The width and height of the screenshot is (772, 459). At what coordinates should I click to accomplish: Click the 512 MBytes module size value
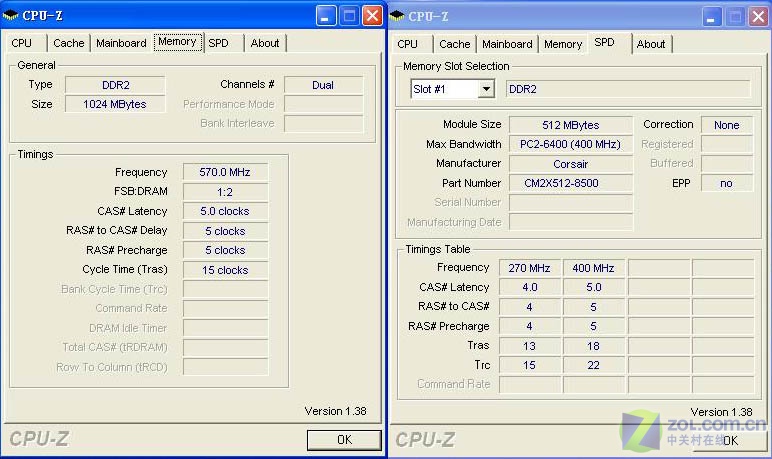pos(571,125)
